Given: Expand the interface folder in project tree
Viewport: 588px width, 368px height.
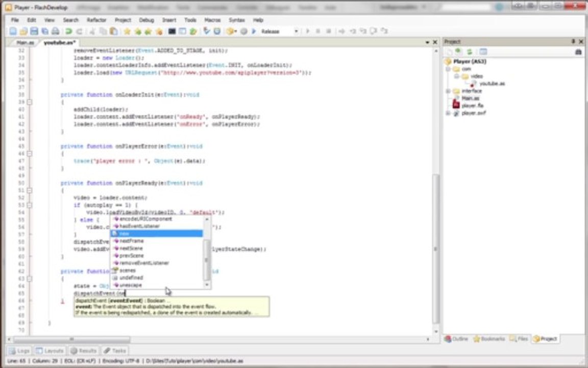Looking at the screenshot, I should [x=448, y=91].
